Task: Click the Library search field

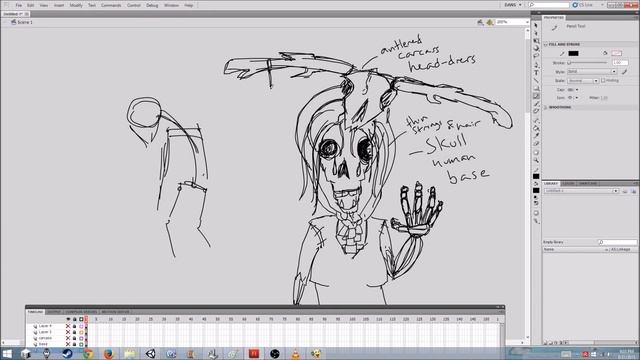Action: (x=617, y=242)
